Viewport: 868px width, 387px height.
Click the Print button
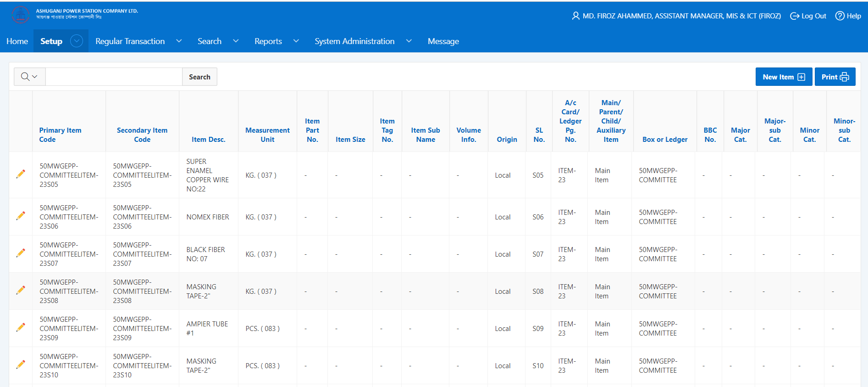(835, 77)
